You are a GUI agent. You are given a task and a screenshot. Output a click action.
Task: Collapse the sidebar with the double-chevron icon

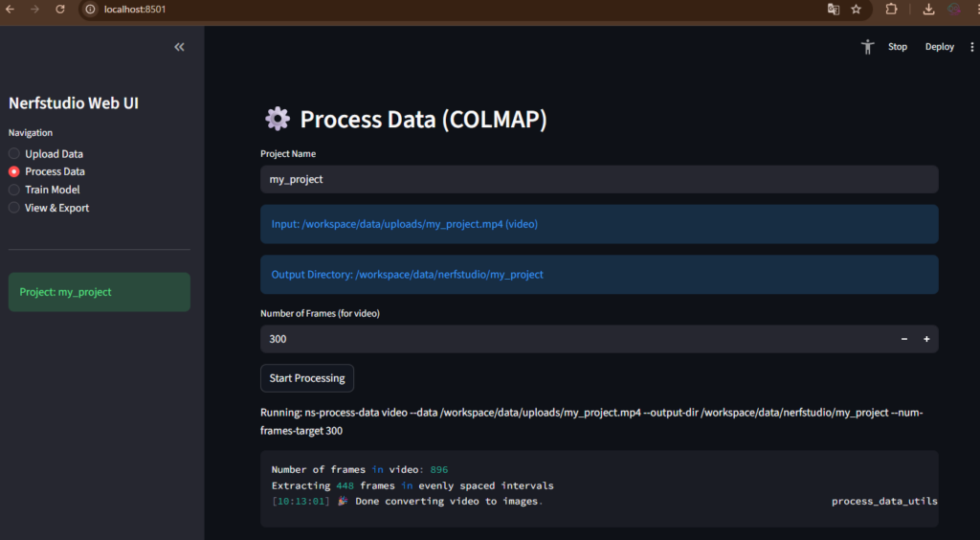[x=179, y=47]
